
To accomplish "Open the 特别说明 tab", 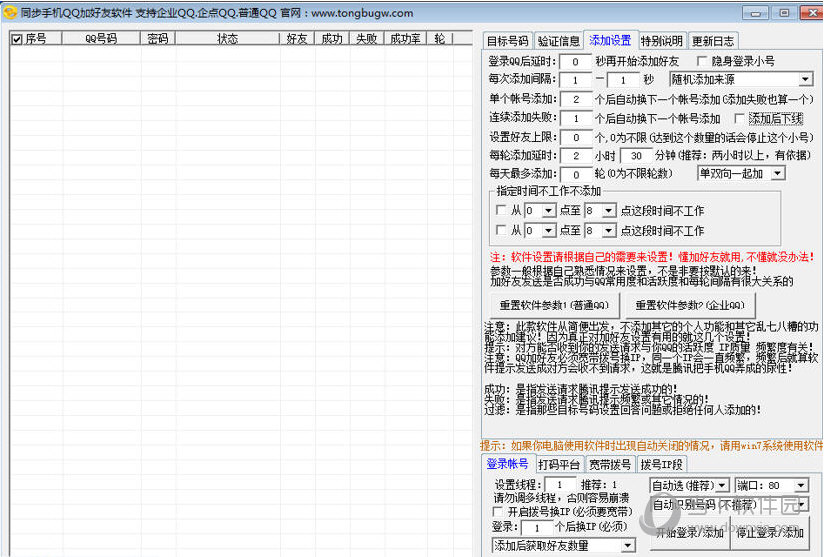I will pos(662,41).
